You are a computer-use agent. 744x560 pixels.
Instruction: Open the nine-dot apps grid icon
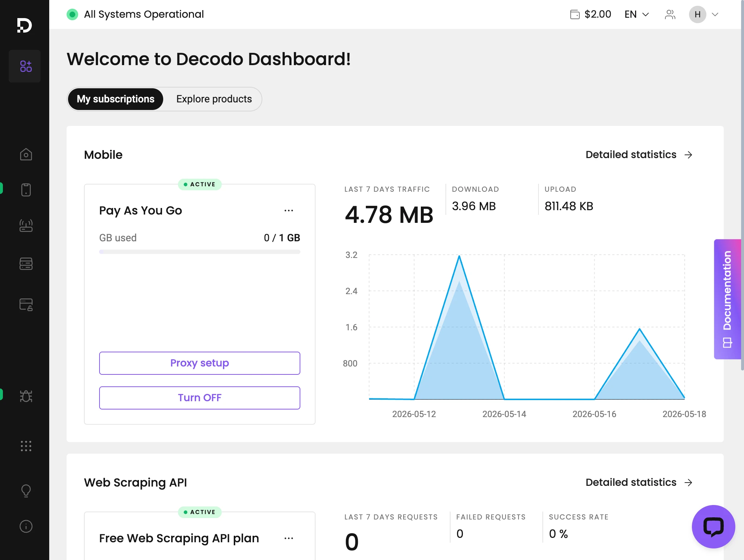click(x=26, y=446)
